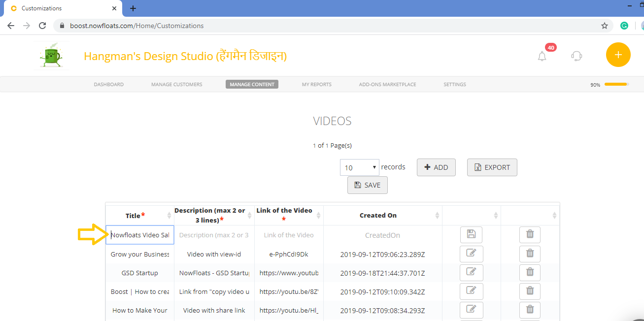Click the Title input field
644x321 pixels.
tap(140, 235)
